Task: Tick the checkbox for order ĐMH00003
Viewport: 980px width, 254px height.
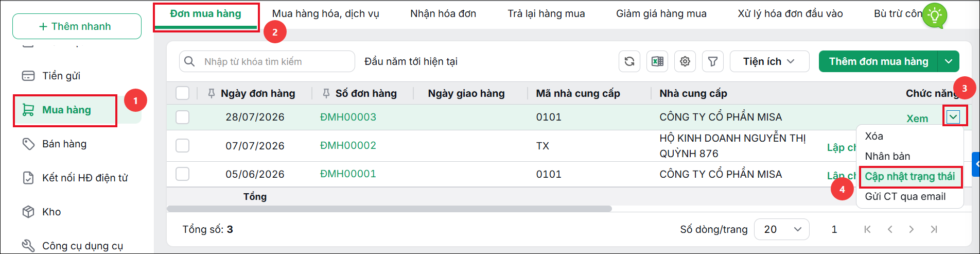Action: pos(182,117)
